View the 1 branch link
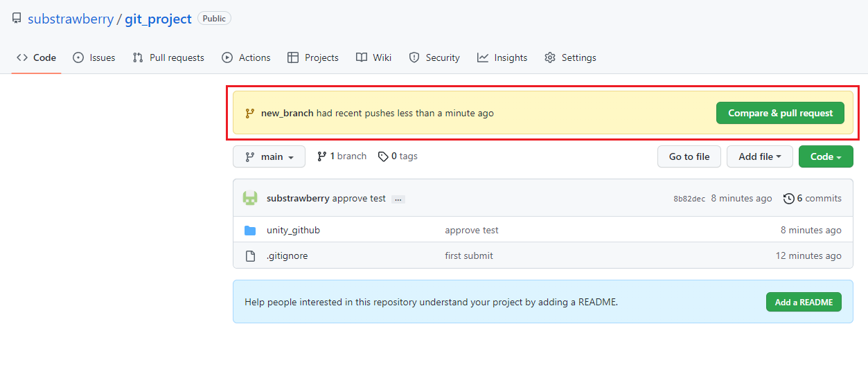 point(342,156)
